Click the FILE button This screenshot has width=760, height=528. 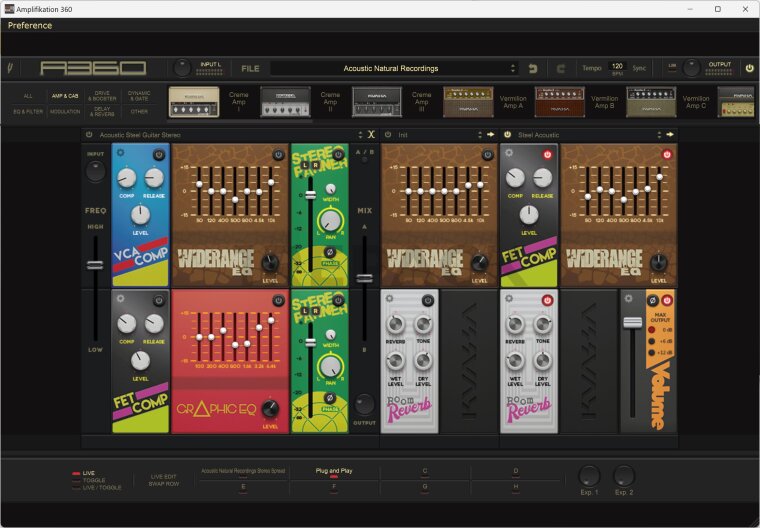click(250, 68)
